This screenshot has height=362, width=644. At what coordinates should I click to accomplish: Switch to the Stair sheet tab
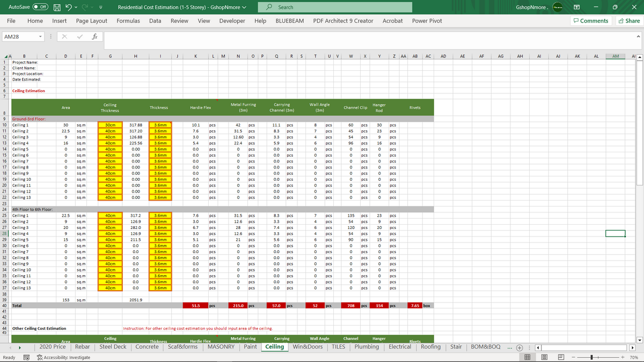[x=457, y=346]
